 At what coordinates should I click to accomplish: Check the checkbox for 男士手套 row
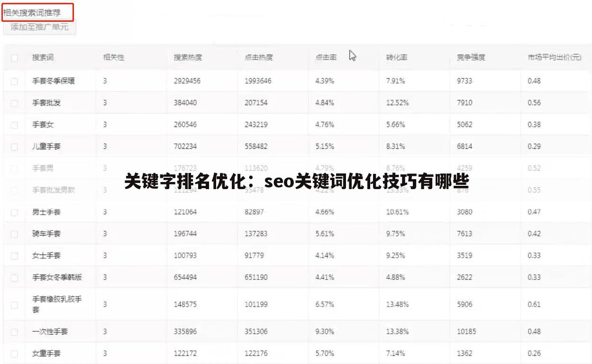tap(14, 212)
